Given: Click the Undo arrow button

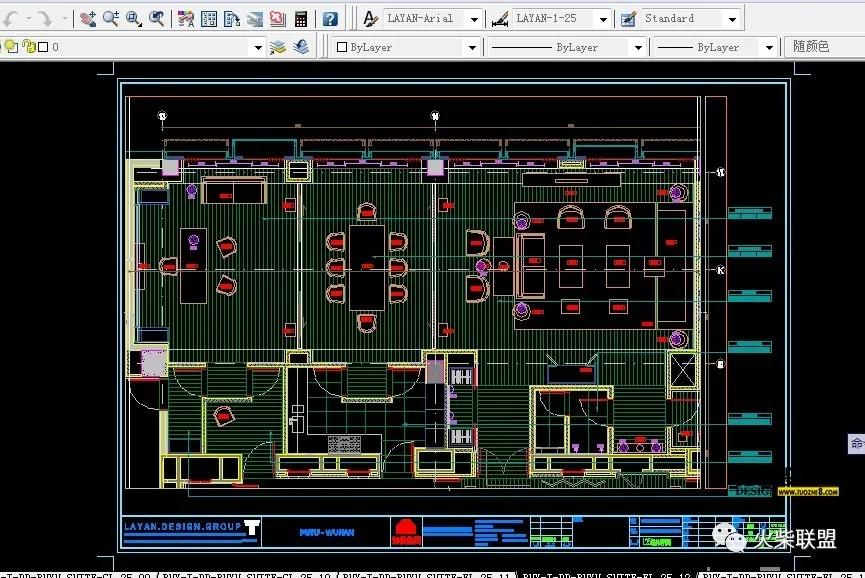Looking at the screenshot, I should 10,19.
